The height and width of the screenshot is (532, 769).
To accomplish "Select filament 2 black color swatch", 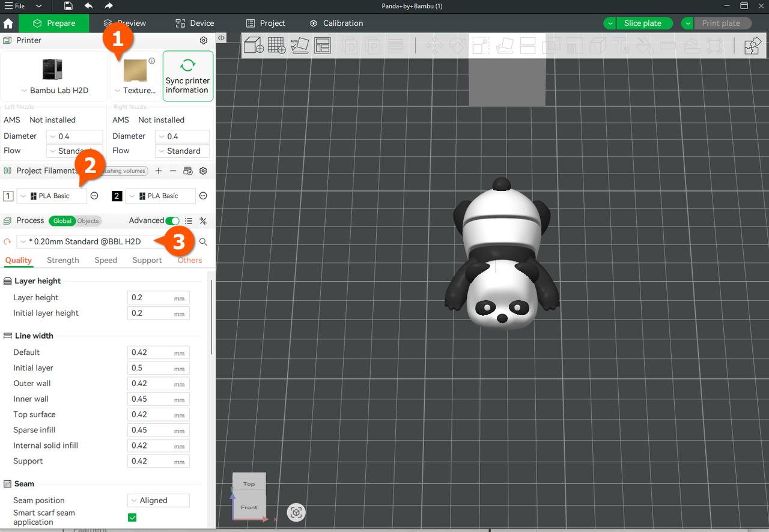I will pyautogui.click(x=117, y=196).
